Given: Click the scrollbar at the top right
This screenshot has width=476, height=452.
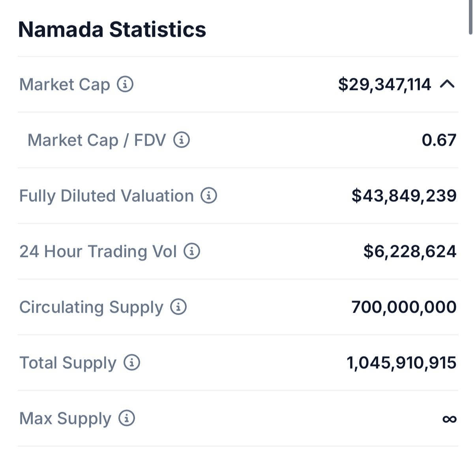Looking at the screenshot, I should [x=470, y=17].
